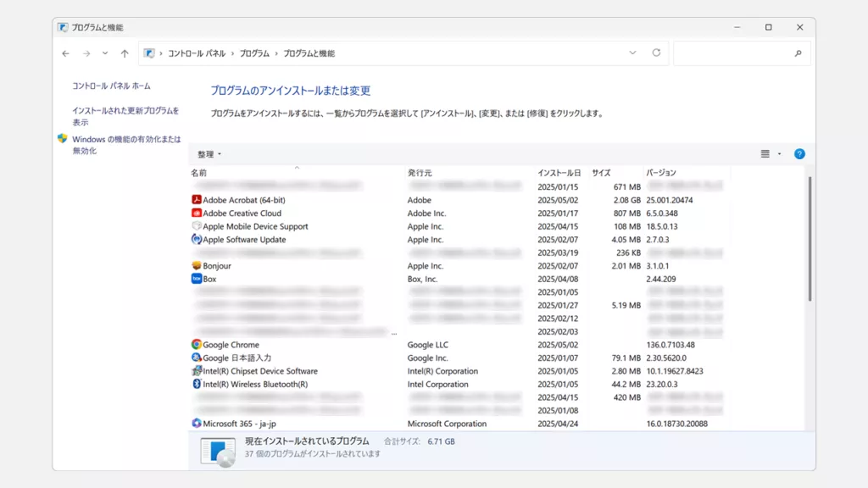Click the 2.08 GB size cell
Viewport: 868px width, 488px height.
tap(626, 200)
